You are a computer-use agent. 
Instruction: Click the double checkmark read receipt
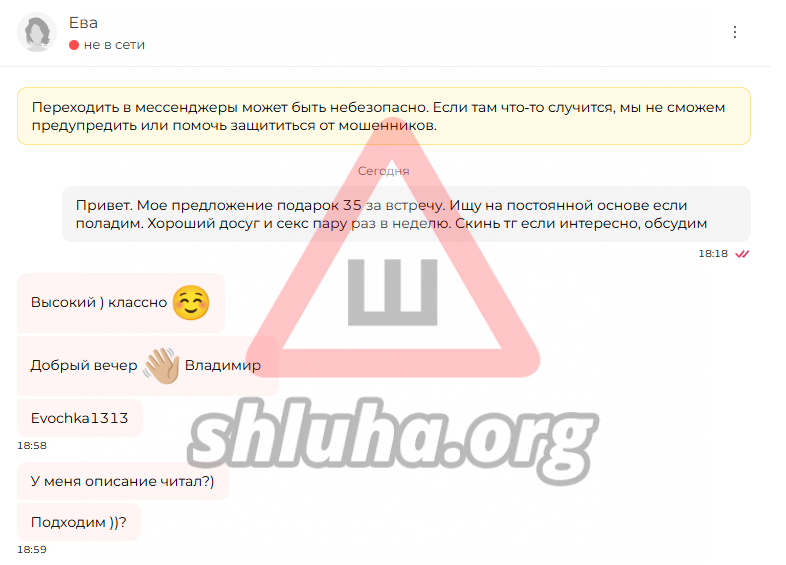[x=742, y=254]
